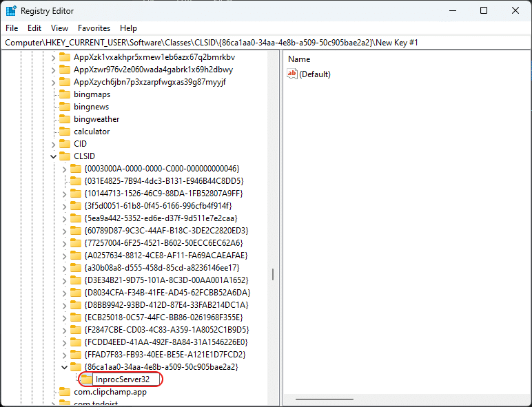Click the (Default) string value icon

(291, 74)
